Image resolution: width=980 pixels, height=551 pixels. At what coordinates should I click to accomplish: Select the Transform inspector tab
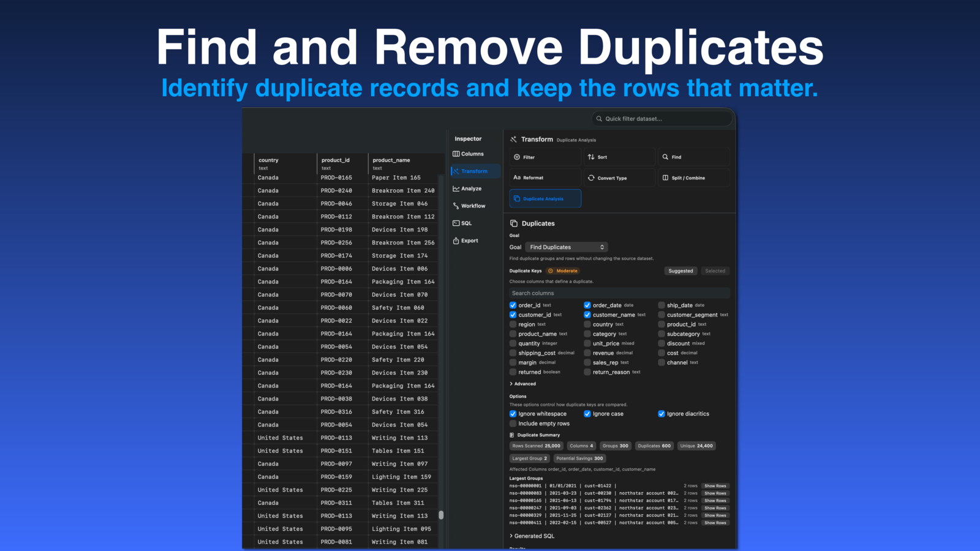click(475, 171)
